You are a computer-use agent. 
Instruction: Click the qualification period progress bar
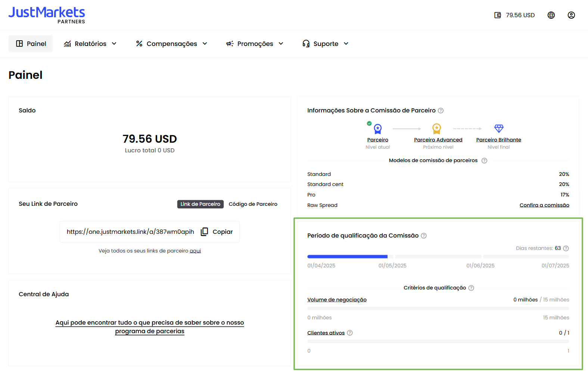point(438,257)
